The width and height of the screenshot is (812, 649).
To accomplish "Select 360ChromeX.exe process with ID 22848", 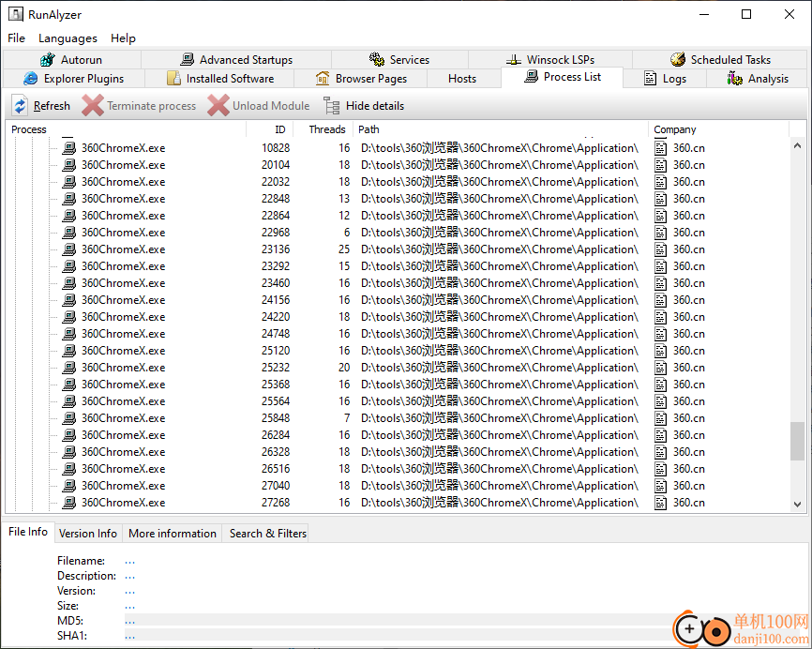I will point(124,199).
